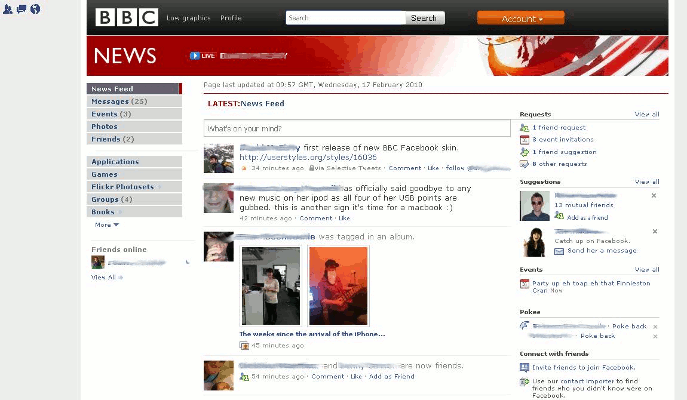Open the online friend's avatar in sidebar
This screenshot has width=687, height=400.
pos(98,262)
